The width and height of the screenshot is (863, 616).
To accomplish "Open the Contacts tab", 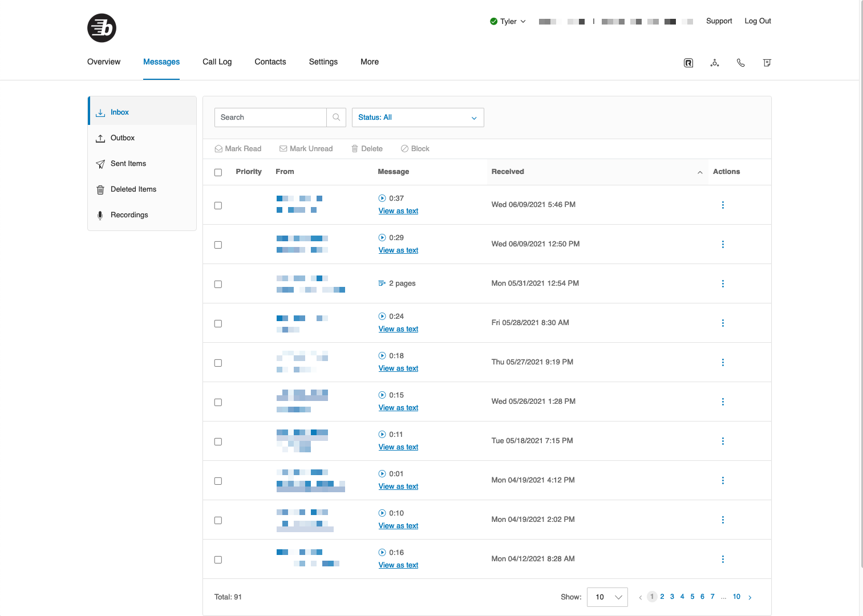I will pos(270,62).
